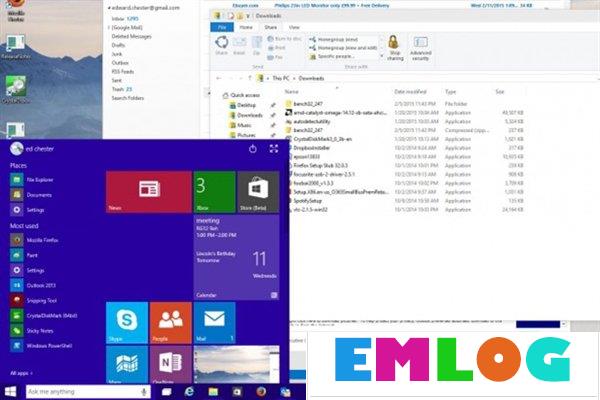The height and width of the screenshot is (400, 600).
Task: Open the Maps tile
Action: point(127,364)
